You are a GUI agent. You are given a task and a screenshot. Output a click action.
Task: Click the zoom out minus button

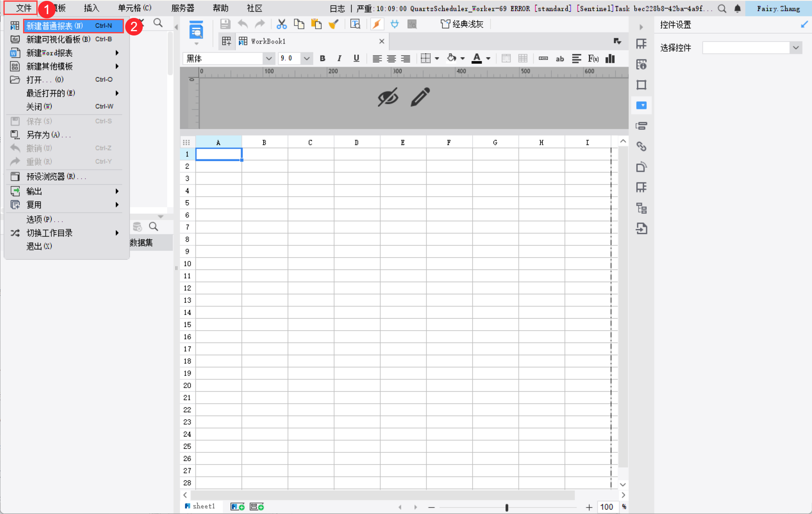click(x=432, y=507)
